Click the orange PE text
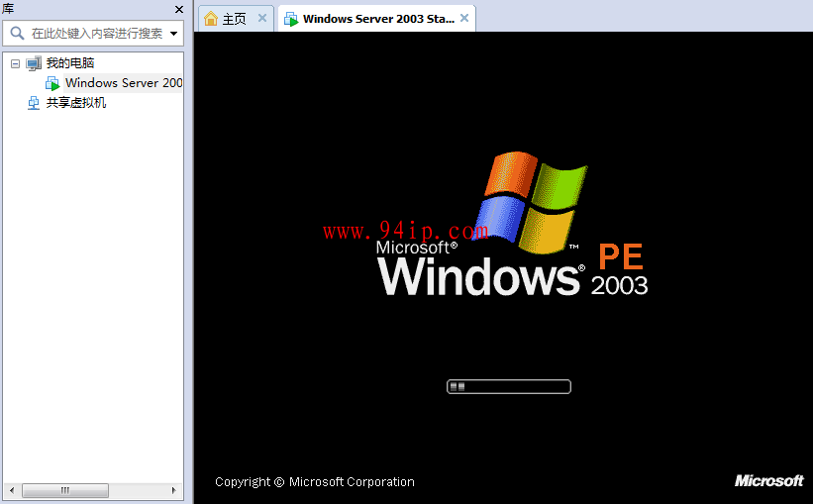This screenshot has height=504, width=813. click(621, 256)
